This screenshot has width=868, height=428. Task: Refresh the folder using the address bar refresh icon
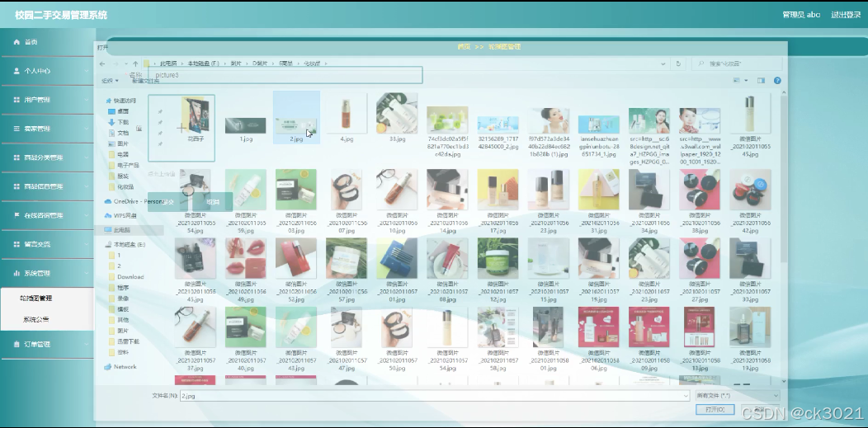678,63
